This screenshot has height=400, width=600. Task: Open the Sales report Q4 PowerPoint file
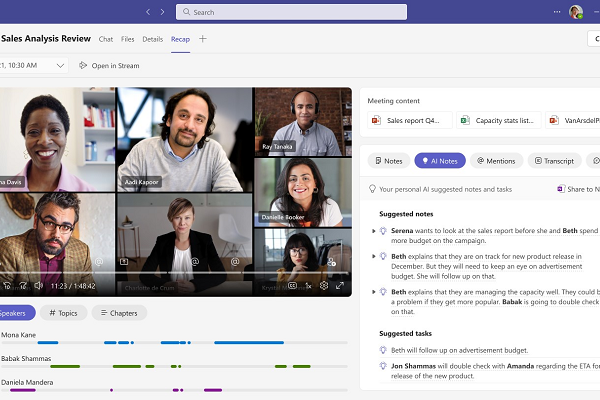coord(410,121)
